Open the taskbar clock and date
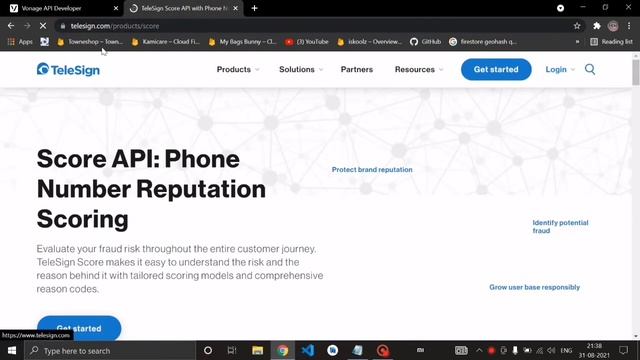 [594, 351]
